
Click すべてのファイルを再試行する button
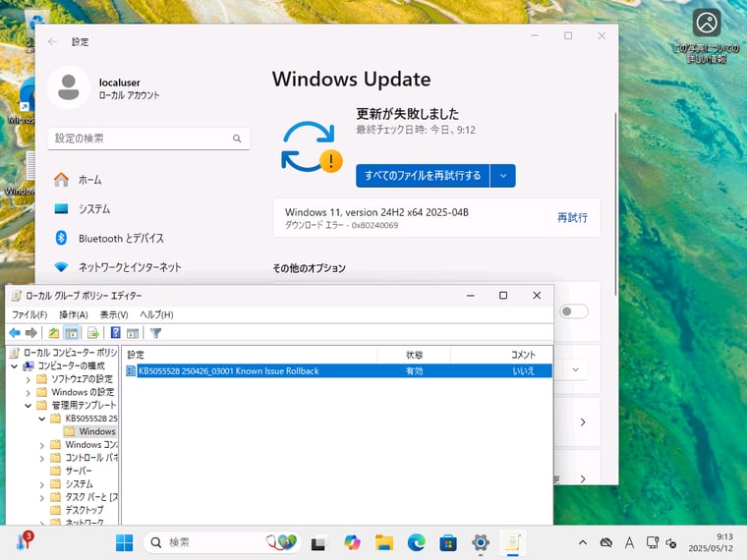coord(423,176)
